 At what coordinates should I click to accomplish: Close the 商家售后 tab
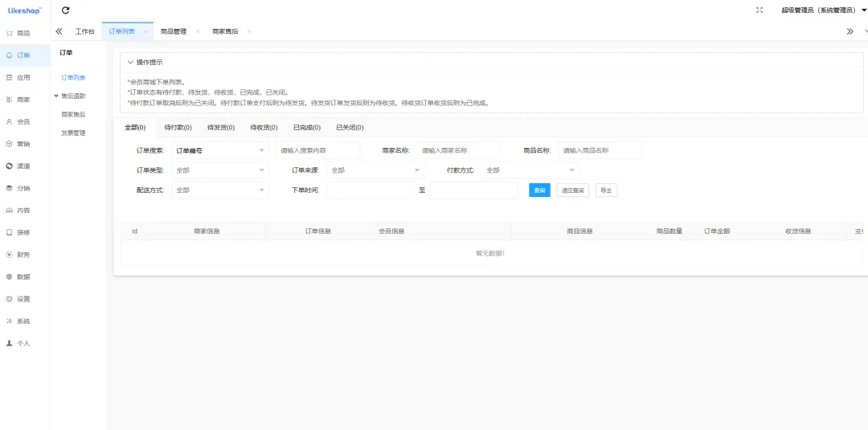click(249, 31)
